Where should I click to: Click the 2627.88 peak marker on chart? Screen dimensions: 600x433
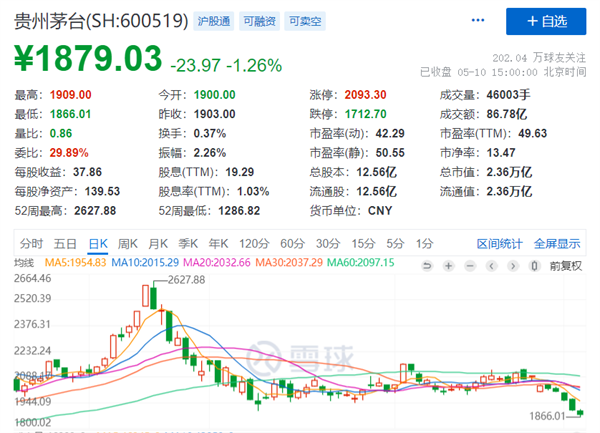coord(186,280)
